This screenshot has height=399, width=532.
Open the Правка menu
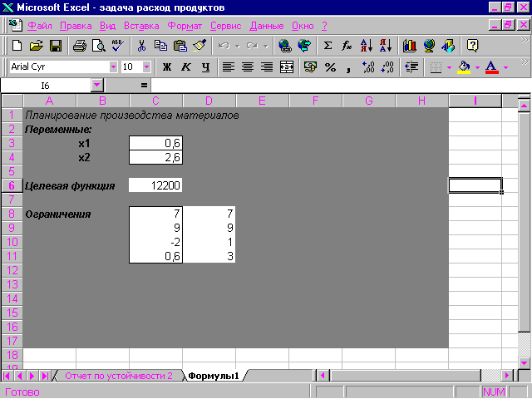click(x=76, y=26)
